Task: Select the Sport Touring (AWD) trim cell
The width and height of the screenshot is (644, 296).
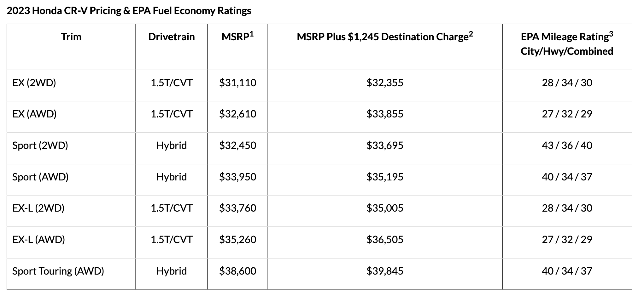Action: tap(58, 271)
